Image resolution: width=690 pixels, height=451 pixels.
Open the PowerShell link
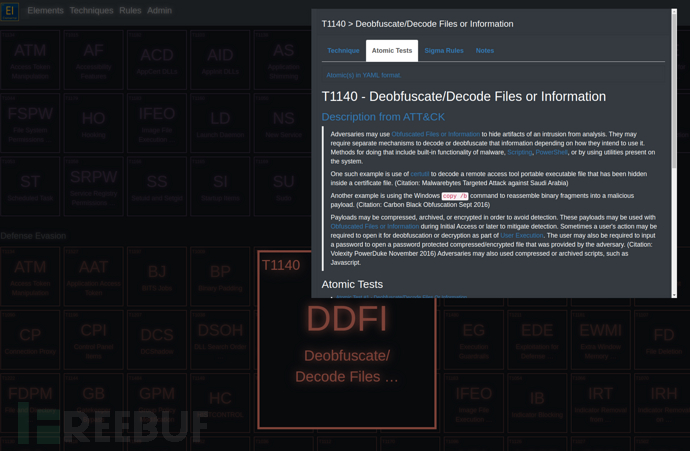point(551,152)
